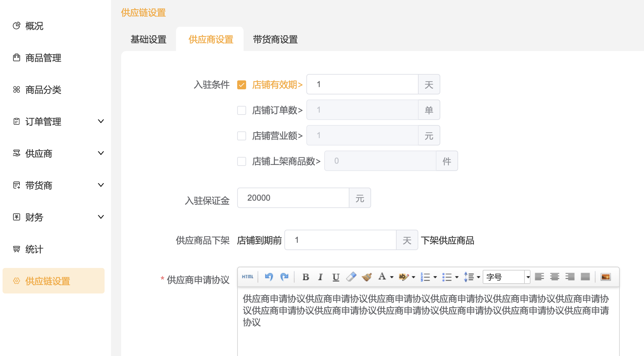Open the 统计 sidebar page
The width and height of the screenshot is (644, 356).
(x=34, y=249)
